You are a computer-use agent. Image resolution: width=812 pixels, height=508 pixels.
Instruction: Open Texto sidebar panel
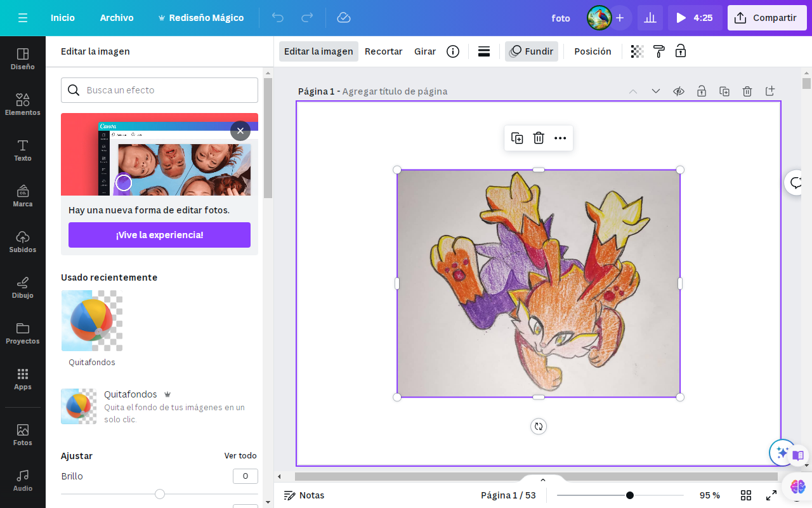tap(23, 150)
